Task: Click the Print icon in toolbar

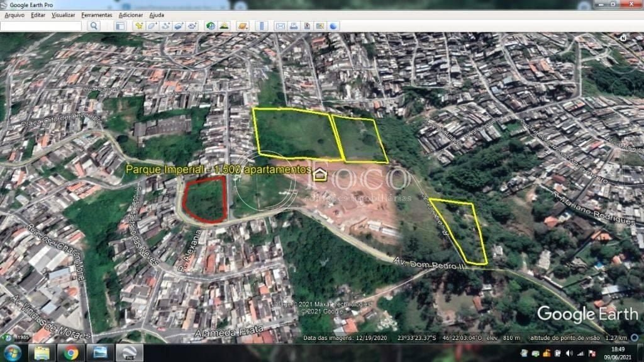Action: [294, 26]
